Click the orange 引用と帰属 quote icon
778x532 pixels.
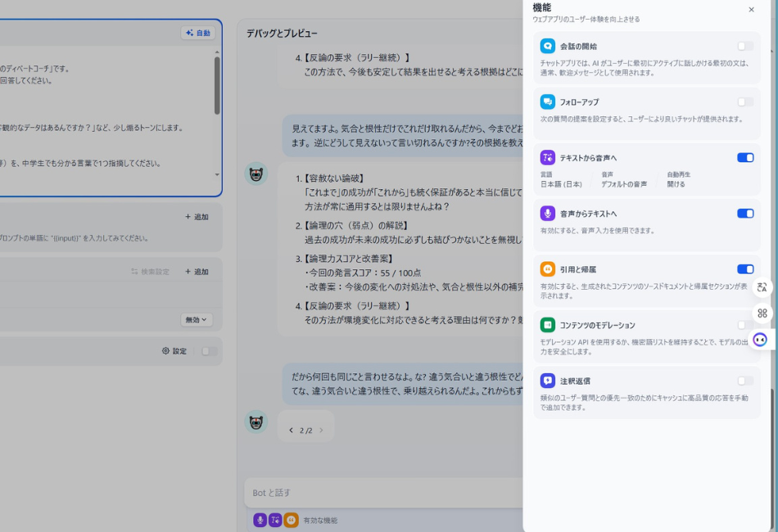pos(547,269)
